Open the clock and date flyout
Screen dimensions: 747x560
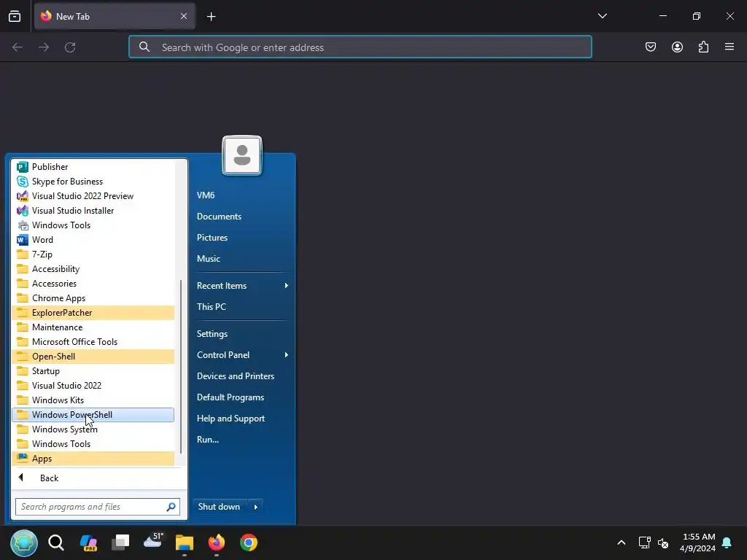pyautogui.click(x=698, y=542)
